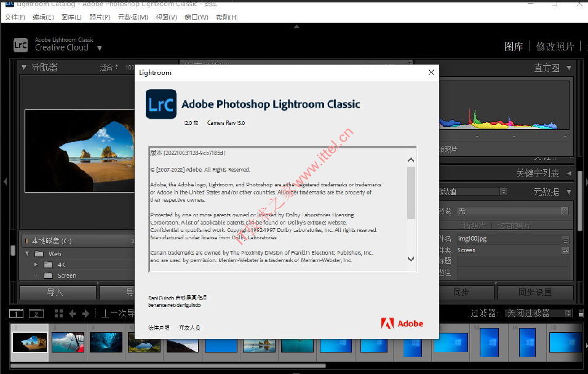Select filmstrip thumbnail 15 Windows wallpaper

[565, 342]
